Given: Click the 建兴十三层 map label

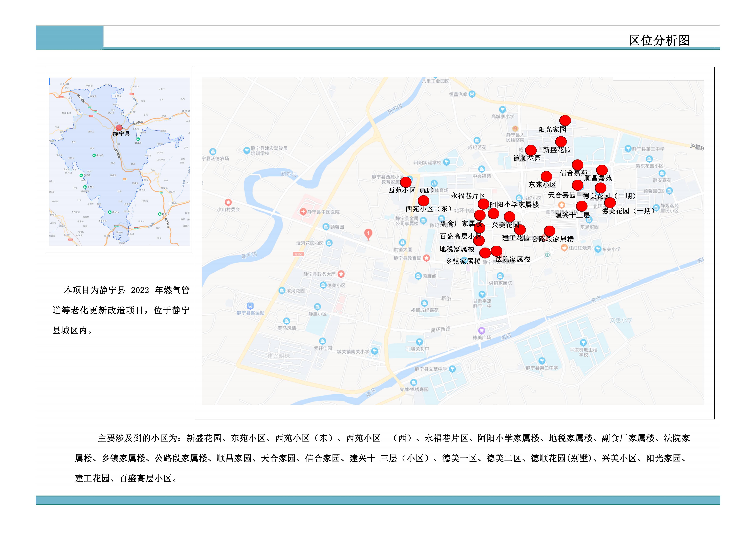Looking at the screenshot, I should (572, 215).
